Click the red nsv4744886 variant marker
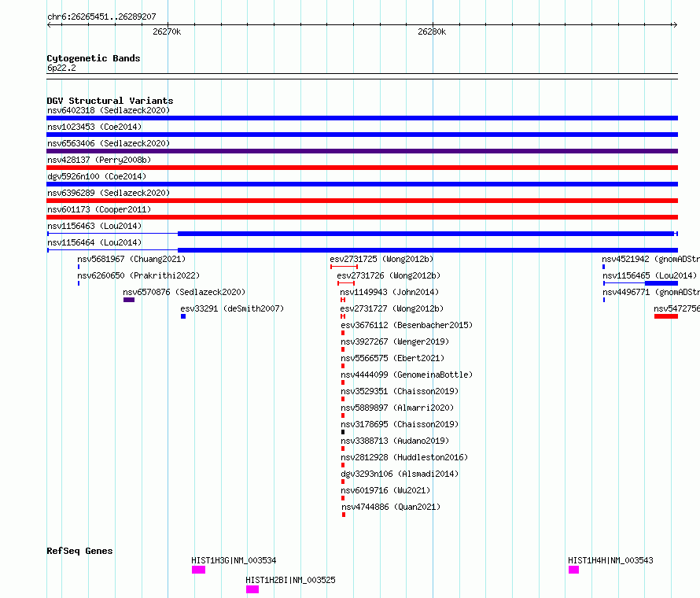This screenshot has width=700, height=598. (344, 515)
